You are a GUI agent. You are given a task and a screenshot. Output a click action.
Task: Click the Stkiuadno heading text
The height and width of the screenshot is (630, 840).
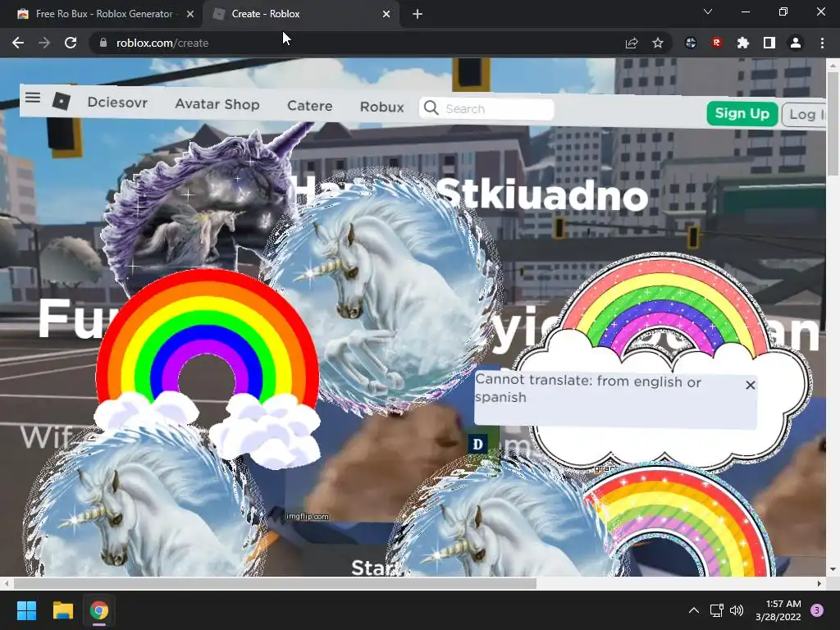click(541, 195)
